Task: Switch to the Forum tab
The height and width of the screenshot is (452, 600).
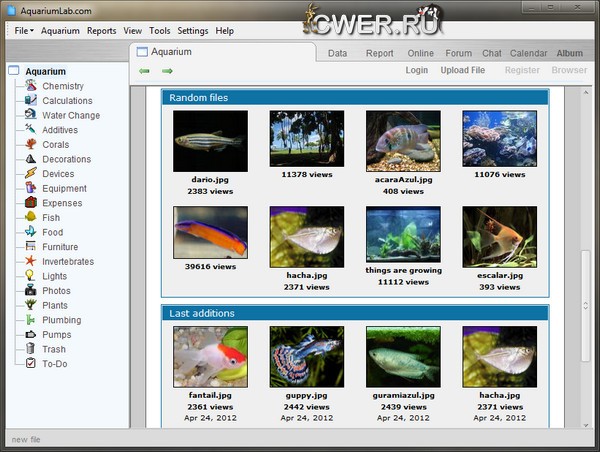Action: pos(459,53)
